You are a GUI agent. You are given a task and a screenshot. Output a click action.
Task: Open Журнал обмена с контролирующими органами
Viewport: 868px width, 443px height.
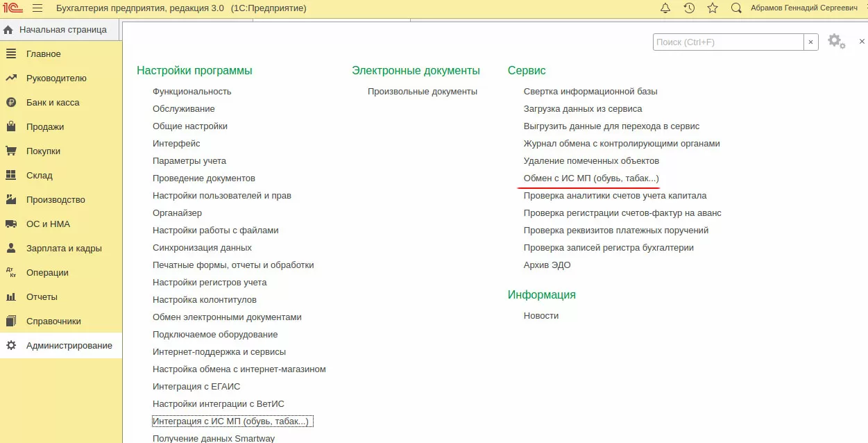pos(622,144)
